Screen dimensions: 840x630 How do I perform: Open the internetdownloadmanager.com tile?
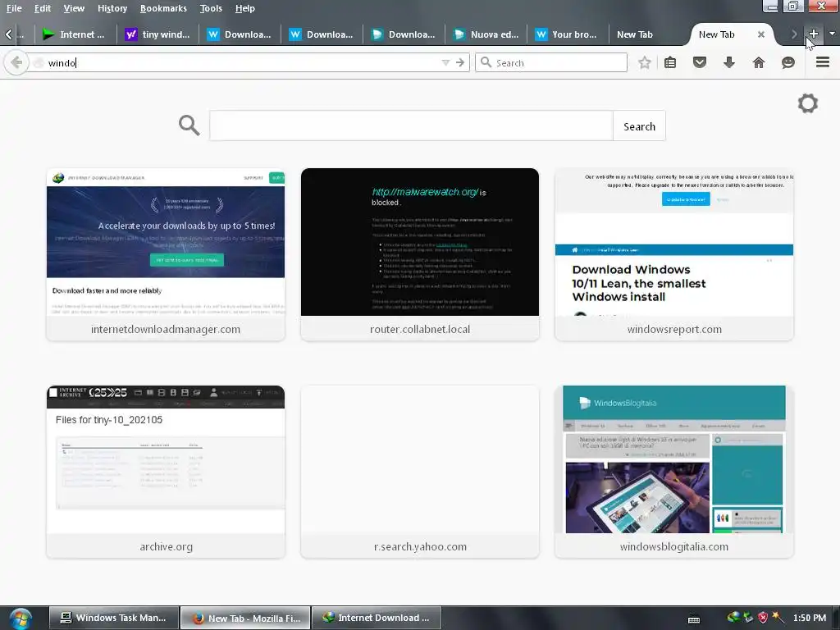pyautogui.click(x=166, y=254)
